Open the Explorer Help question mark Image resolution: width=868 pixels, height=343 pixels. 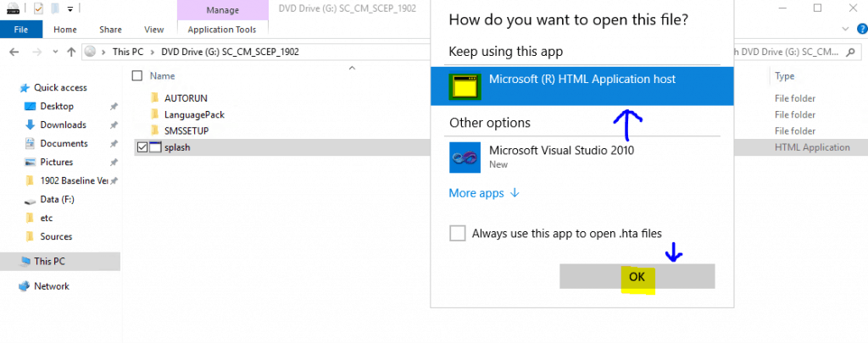(861, 30)
